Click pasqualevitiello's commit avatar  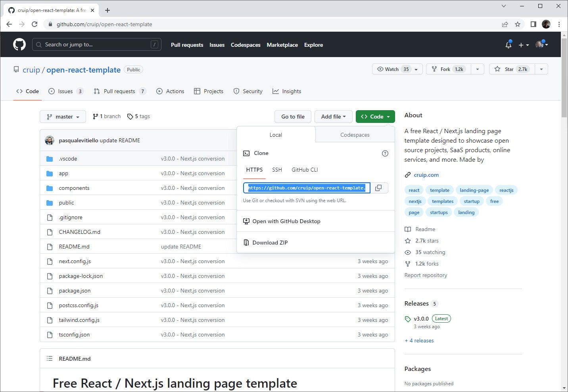[x=50, y=140]
